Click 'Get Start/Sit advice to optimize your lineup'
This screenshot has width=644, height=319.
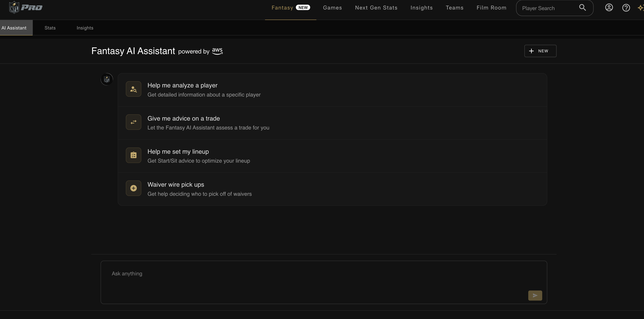tap(199, 161)
